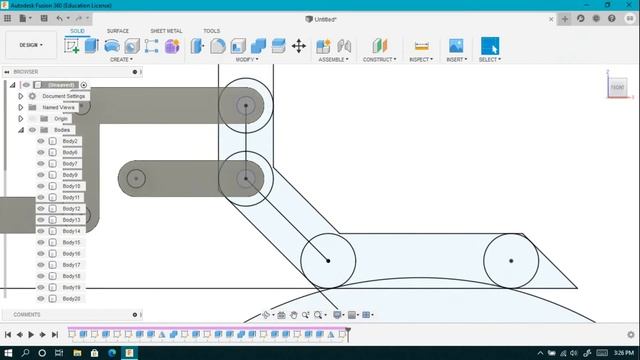Open Microsoft Edge from the taskbar

pos(111,353)
